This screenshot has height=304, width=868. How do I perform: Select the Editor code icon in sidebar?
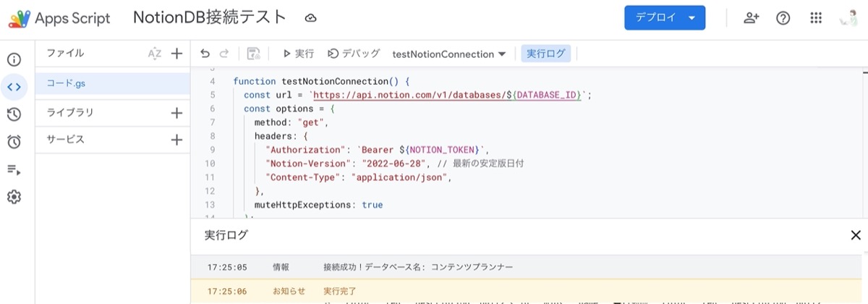[14, 87]
